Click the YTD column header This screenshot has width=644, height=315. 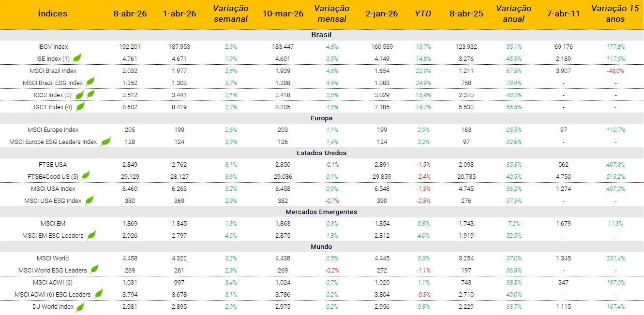(423, 14)
